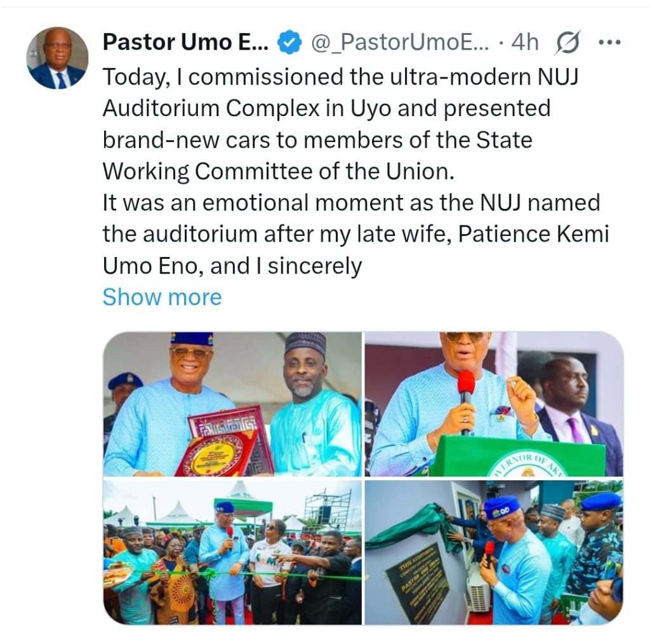Open the three-dot more options menu
Screen dimensions: 650x644
tap(610, 42)
